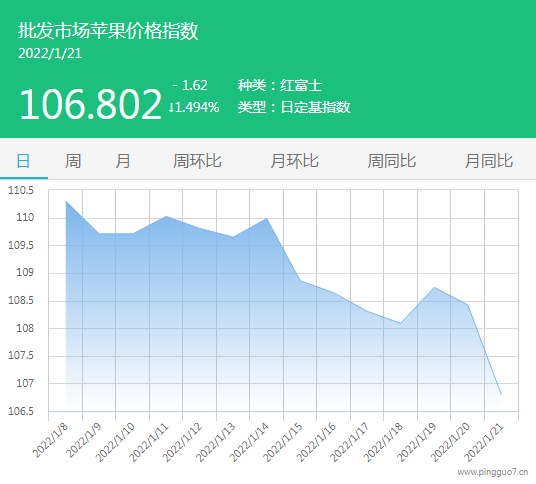Viewport: 536px width, 484px height.
Task: Click the 红富士 variety label
Action: tap(301, 85)
